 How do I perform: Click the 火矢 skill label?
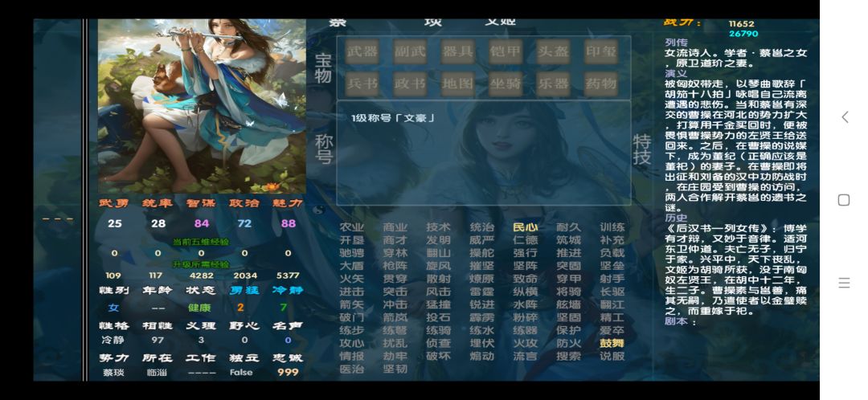351,279
